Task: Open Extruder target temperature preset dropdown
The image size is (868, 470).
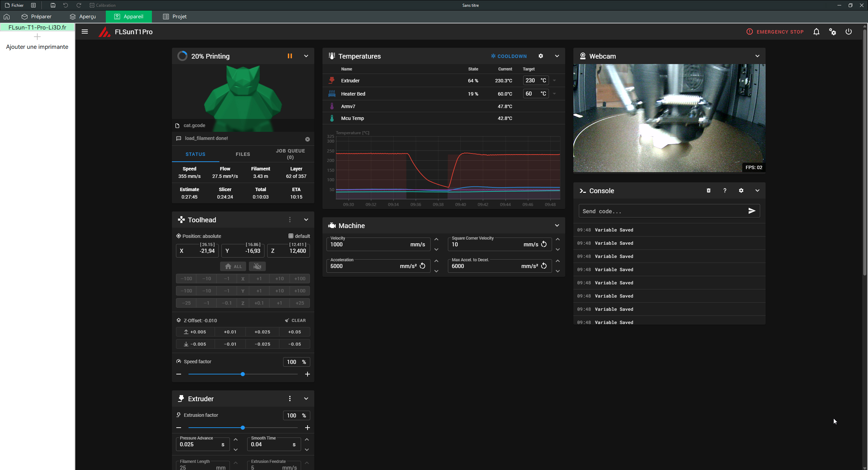Action: [554, 81]
